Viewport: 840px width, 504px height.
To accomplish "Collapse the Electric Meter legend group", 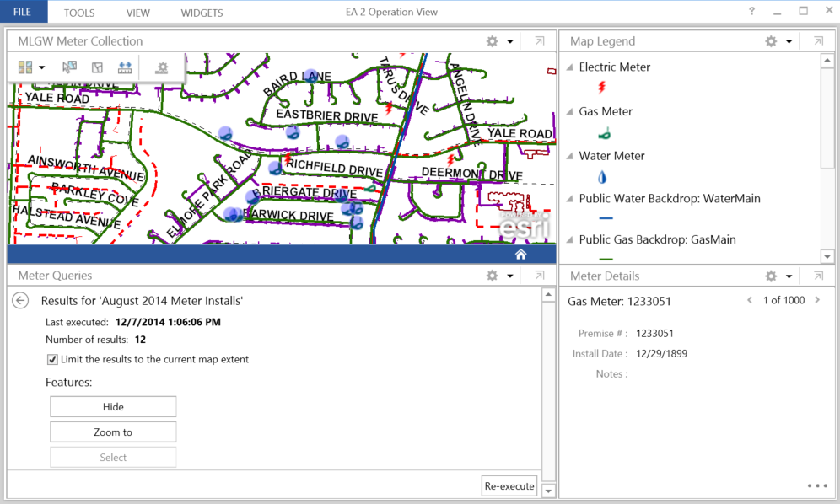I will coord(570,67).
